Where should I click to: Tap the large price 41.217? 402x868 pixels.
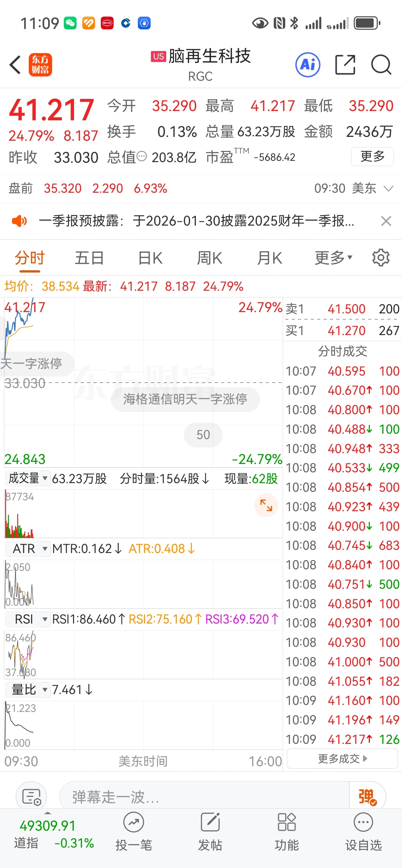(x=51, y=110)
